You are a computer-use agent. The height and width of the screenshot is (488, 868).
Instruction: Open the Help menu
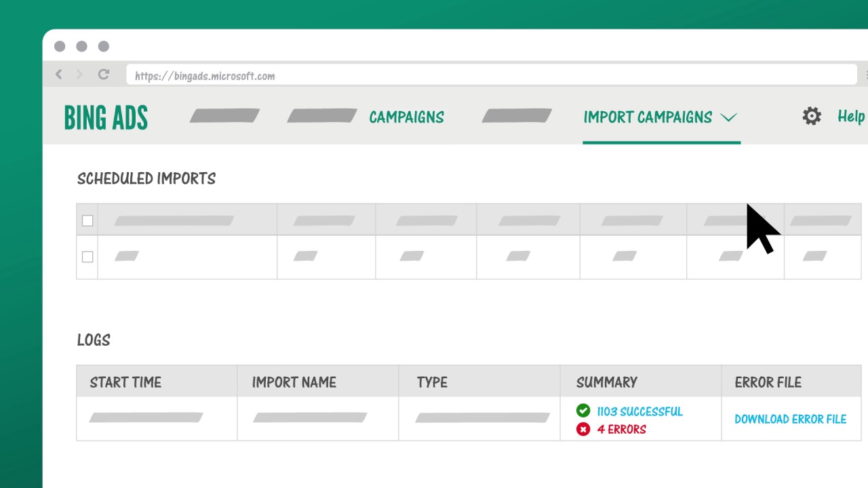pos(850,117)
